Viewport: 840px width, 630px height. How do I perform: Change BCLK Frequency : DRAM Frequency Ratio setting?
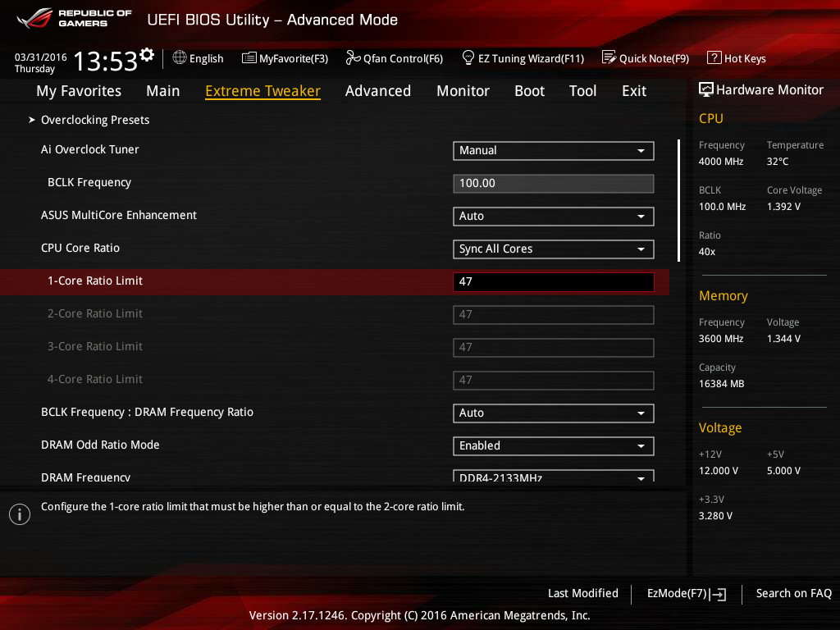coord(553,413)
